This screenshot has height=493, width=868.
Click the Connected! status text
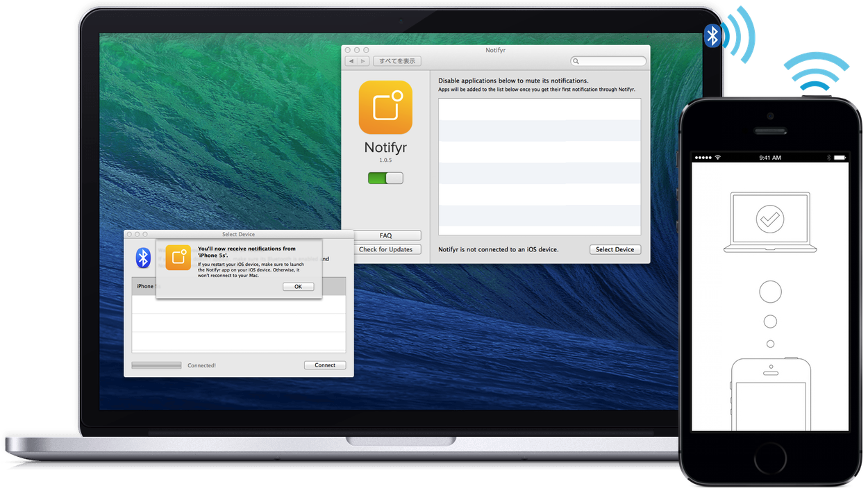tap(201, 365)
